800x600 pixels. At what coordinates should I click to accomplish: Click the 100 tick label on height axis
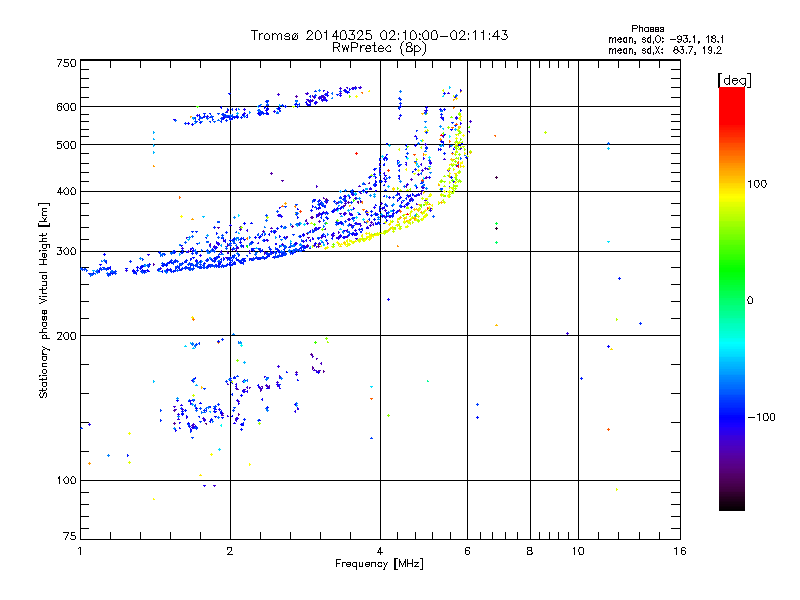(x=66, y=480)
